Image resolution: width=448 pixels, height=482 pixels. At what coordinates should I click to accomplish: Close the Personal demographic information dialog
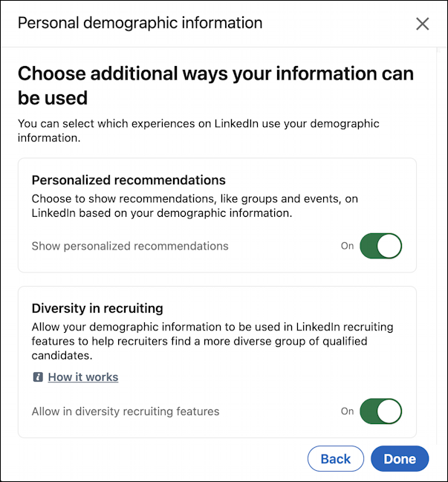point(422,24)
